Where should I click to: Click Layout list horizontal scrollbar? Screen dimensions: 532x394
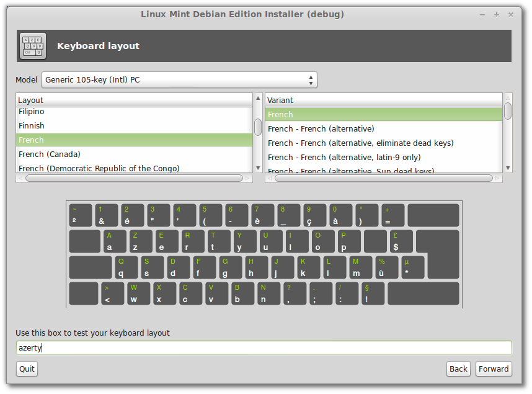(135, 178)
